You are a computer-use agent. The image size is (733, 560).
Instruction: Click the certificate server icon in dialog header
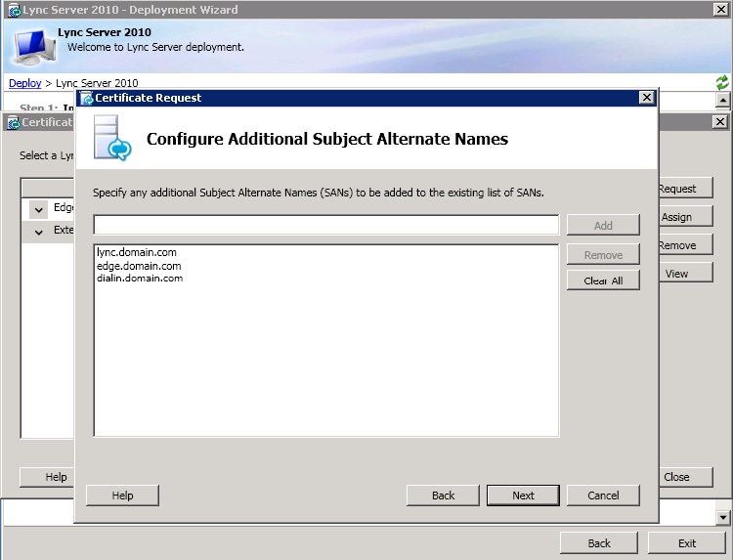(x=112, y=138)
